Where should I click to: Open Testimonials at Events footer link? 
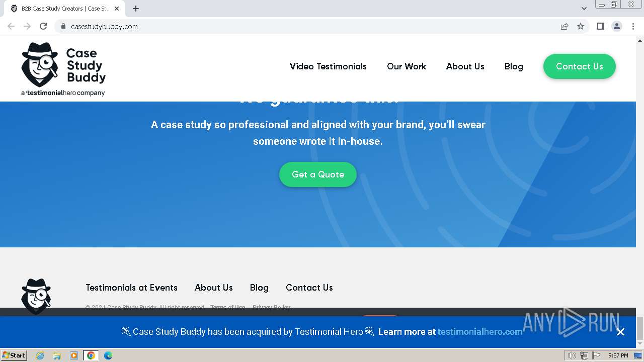coord(131,288)
